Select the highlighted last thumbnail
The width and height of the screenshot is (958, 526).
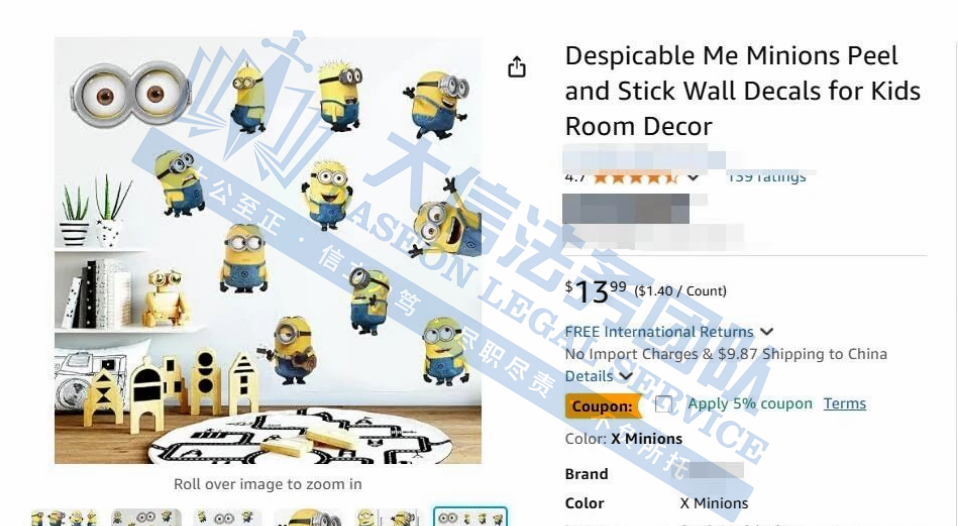coord(470,517)
